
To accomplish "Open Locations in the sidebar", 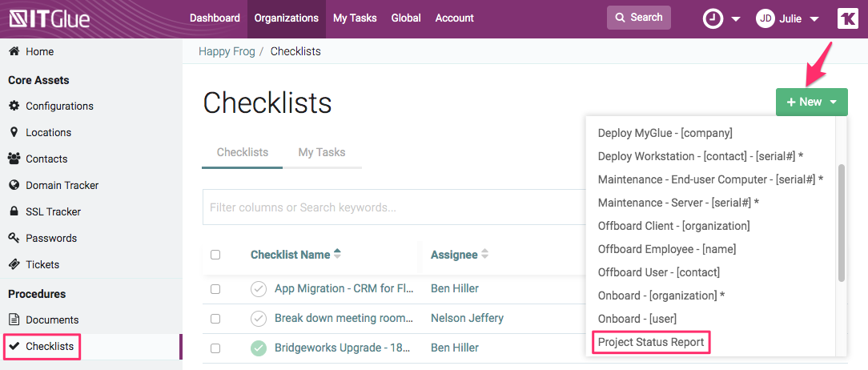I will [49, 132].
